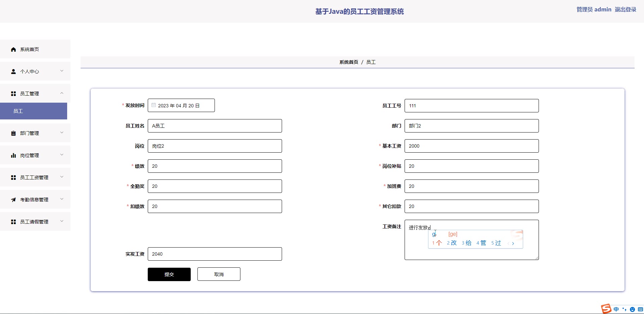Go to 系统首页 in the breadcrumb
Viewport: 644px width, 314px height.
(349, 62)
